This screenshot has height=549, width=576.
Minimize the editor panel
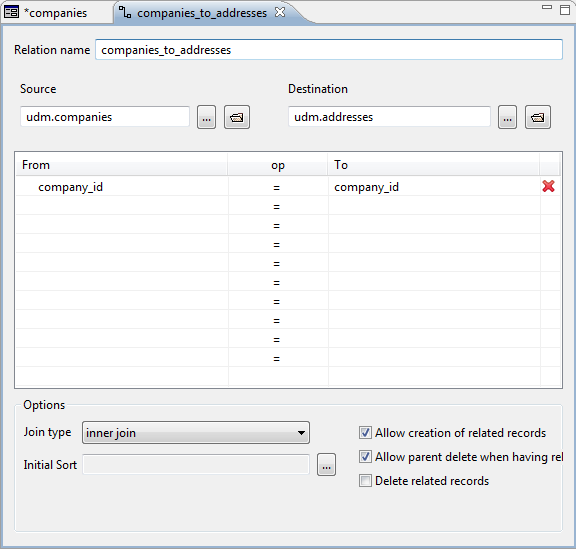(x=547, y=7)
